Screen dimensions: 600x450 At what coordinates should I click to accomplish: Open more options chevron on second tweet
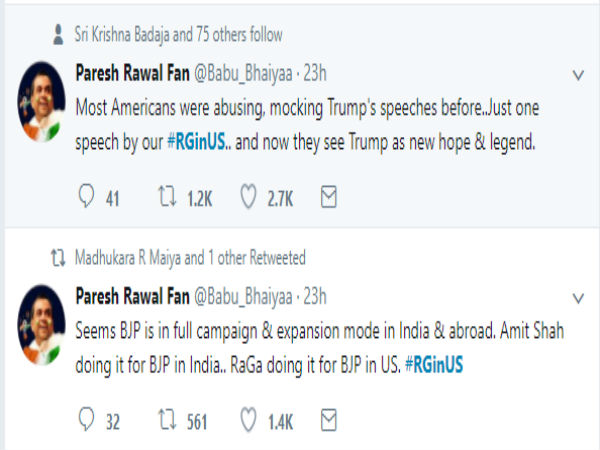(x=578, y=298)
